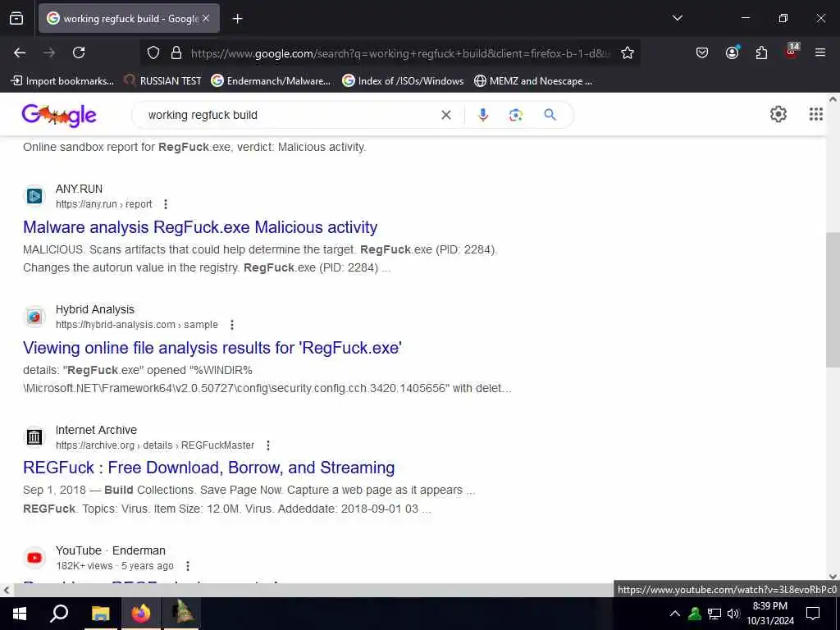
Task: Open YouTube Enderman result more options
Action: [x=188, y=566]
